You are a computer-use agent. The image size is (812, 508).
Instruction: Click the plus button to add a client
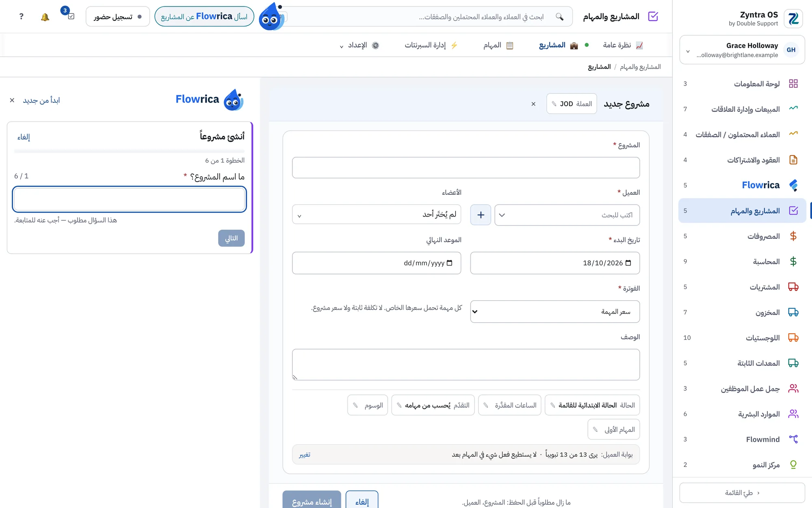481,215
